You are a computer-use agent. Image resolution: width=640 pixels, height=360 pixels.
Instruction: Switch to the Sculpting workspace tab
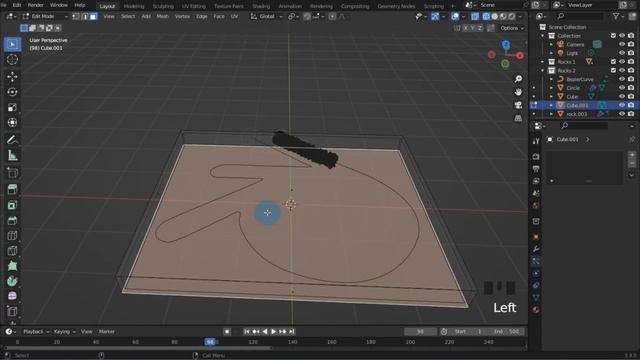pyautogui.click(x=163, y=6)
